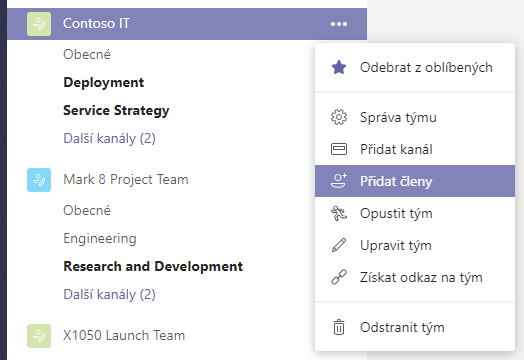Open the three-dots menu for Contoso IT
Image resolution: width=524 pixels, height=360 pixels.
(339, 24)
